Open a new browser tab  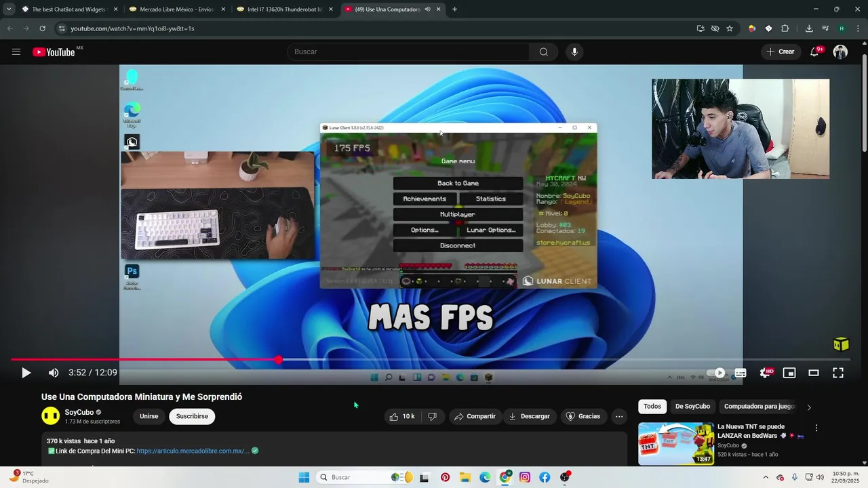click(454, 9)
